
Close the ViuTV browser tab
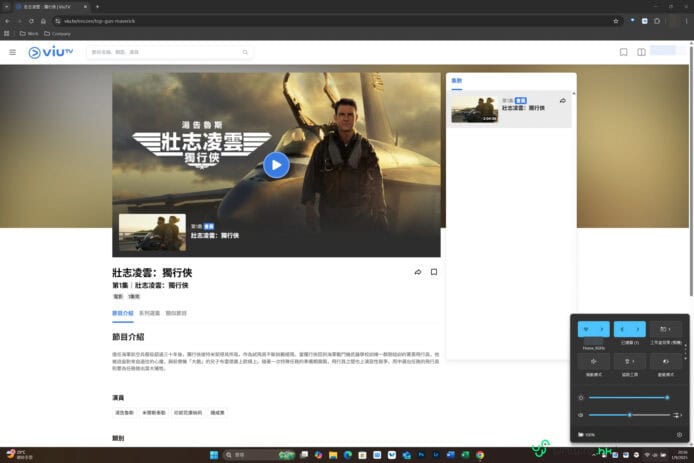[x=85, y=7]
